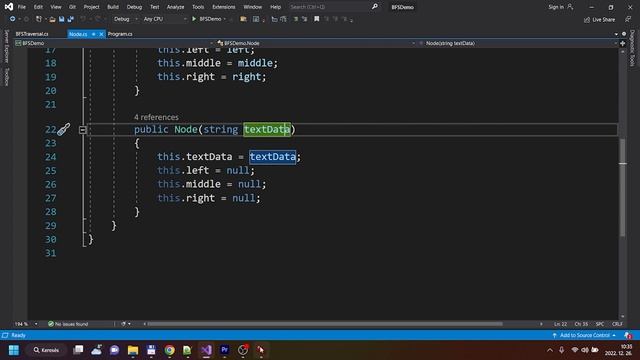Open the Tools menu
Screen dimensions: 640x360
pos(198,7)
